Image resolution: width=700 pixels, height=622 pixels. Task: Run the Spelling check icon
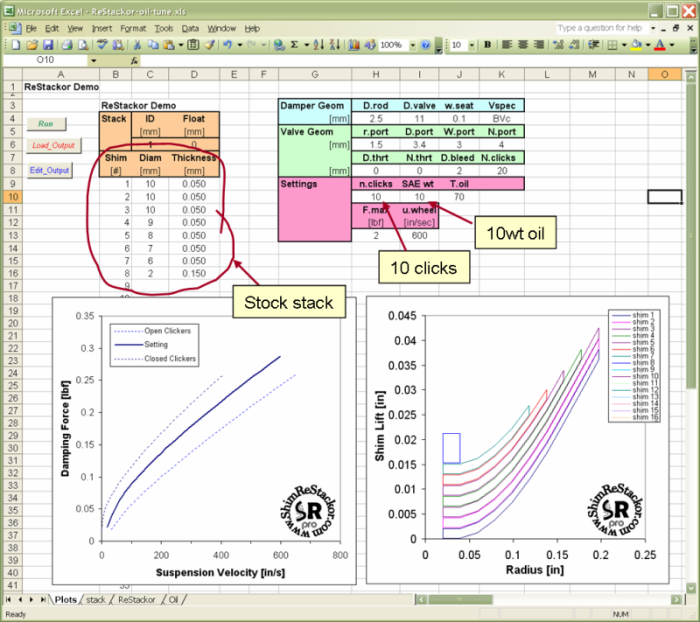coord(102,45)
